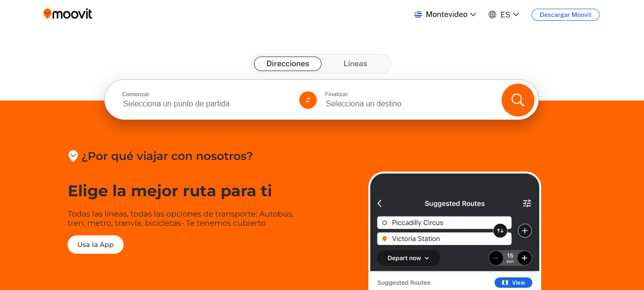Image resolution: width=644 pixels, height=290 pixels.
Task: Click the Moovit logo
Action: [68, 14]
